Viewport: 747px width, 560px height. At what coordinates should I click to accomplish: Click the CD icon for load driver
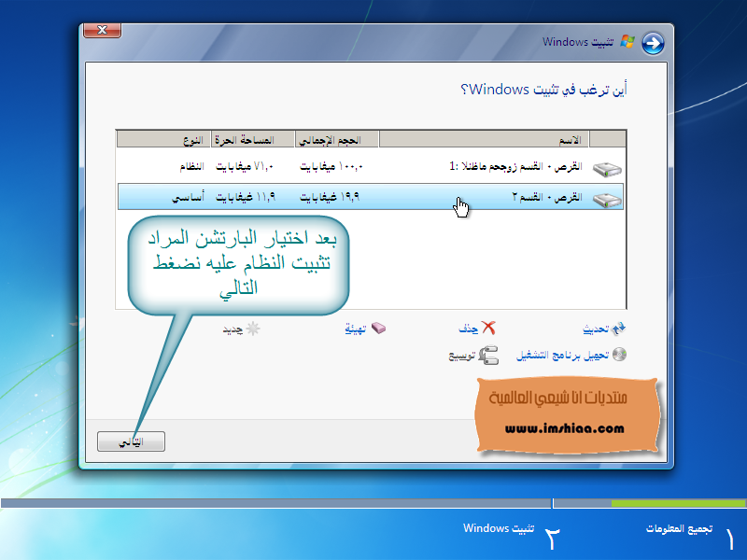(x=619, y=355)
